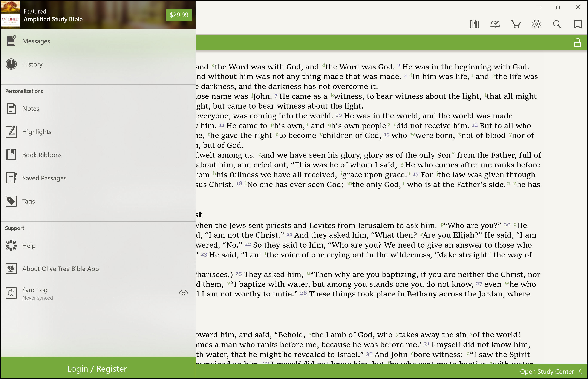Open the Library books icon

point(474,24)
